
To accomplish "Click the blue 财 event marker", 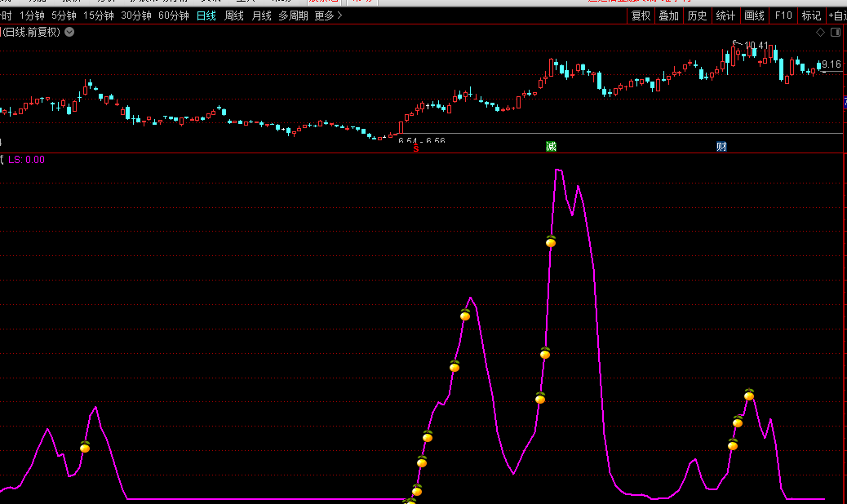I will [x=721, y=147].
